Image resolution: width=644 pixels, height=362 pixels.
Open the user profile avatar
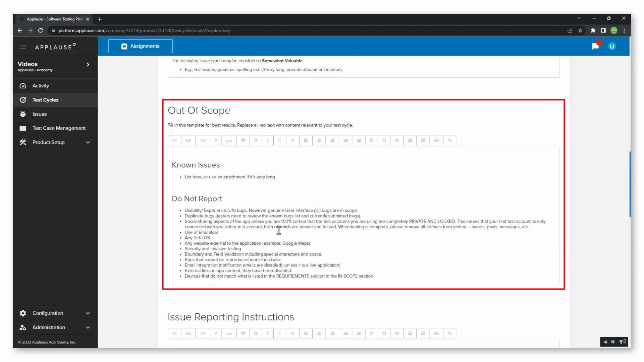(x=612, y=46)
